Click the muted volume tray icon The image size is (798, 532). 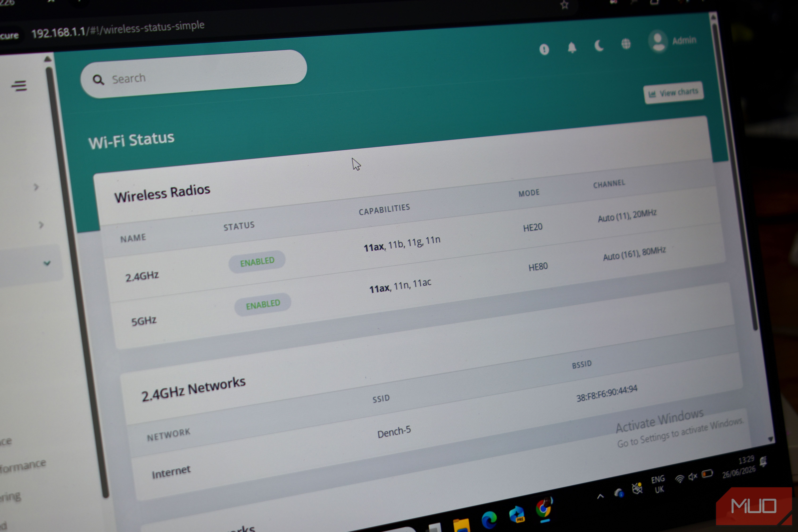coord(693,477)
